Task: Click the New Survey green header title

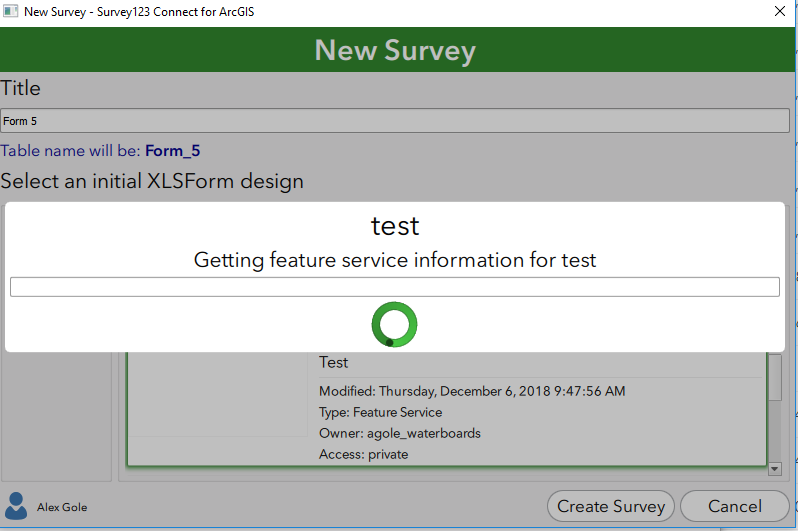Action: tap(395, 50)
